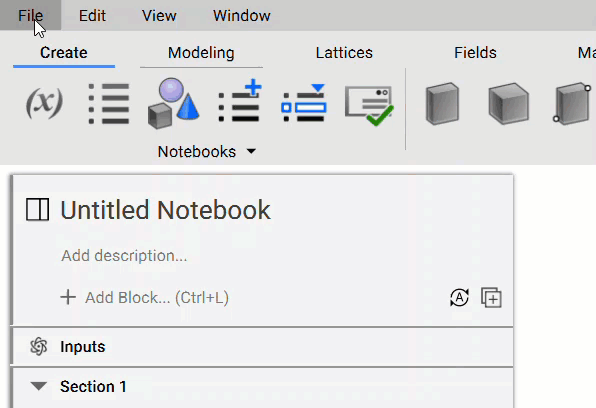Edit the Untitled Notebook title
Screen dimensions: 596x408
[165, 210]
